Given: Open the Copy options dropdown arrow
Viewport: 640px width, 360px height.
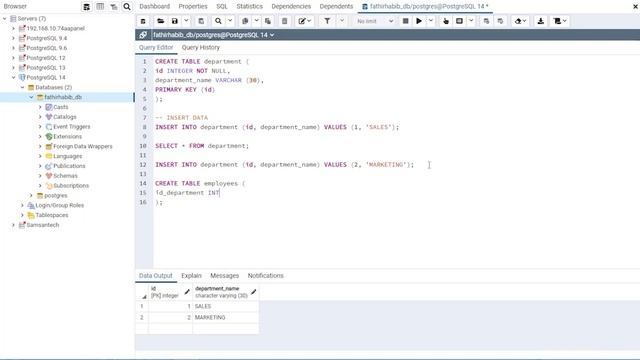Looking at the screenshot, I should (256, 21).
